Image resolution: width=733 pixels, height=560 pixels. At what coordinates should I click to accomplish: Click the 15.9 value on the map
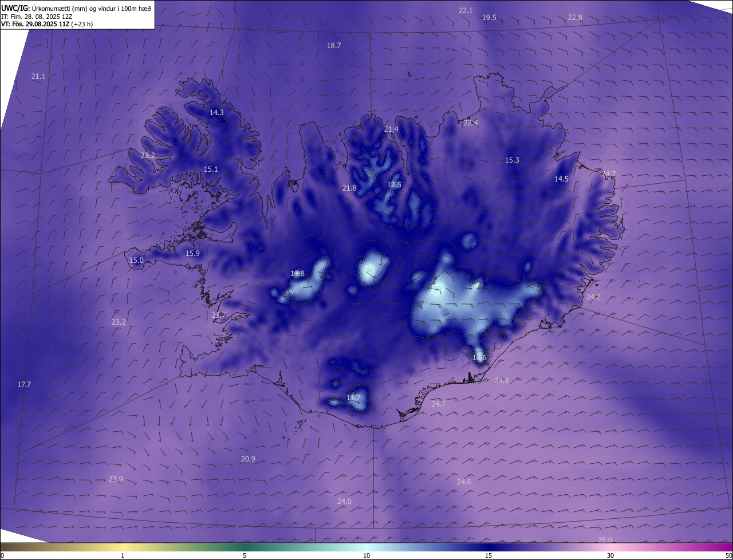192,254
